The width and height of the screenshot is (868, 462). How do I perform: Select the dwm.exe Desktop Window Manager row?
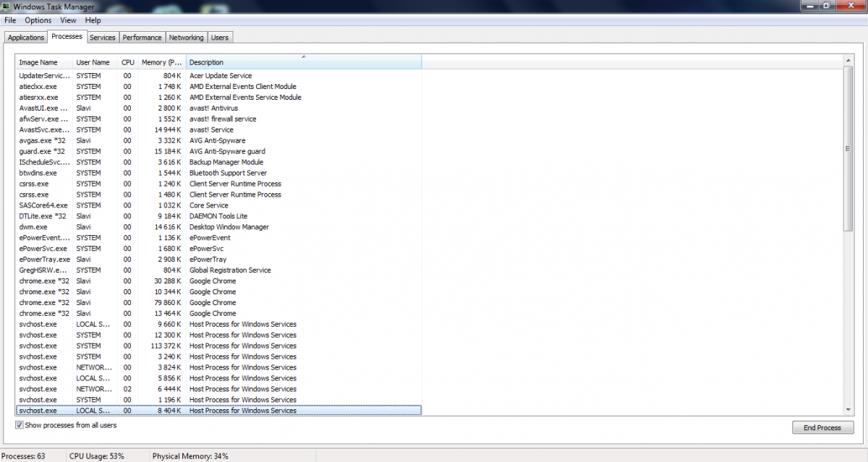tap(218, 227)
